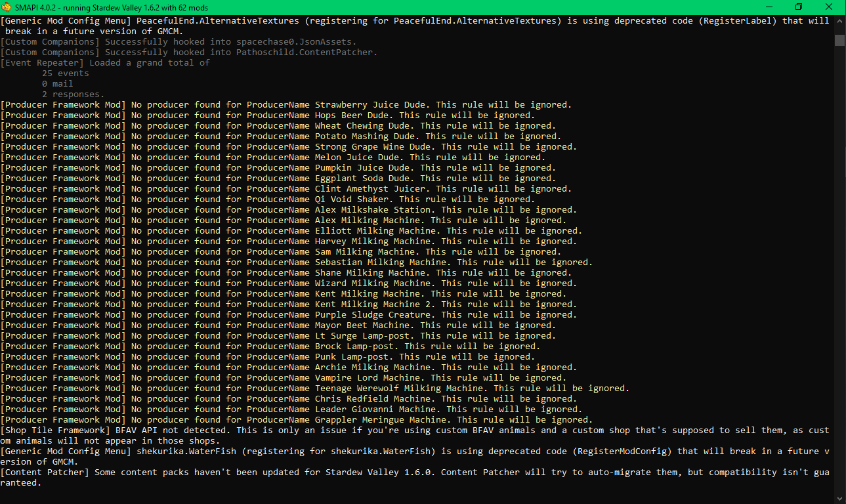846x504 pixels.
Task: Click the 'Qi Void Shaker' log line
Action: pos(268,199)
